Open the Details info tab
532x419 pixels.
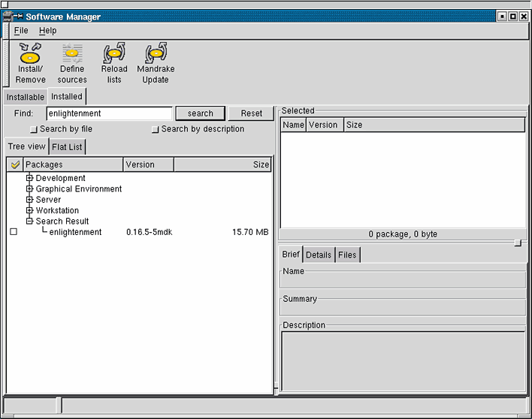[319, 255]
